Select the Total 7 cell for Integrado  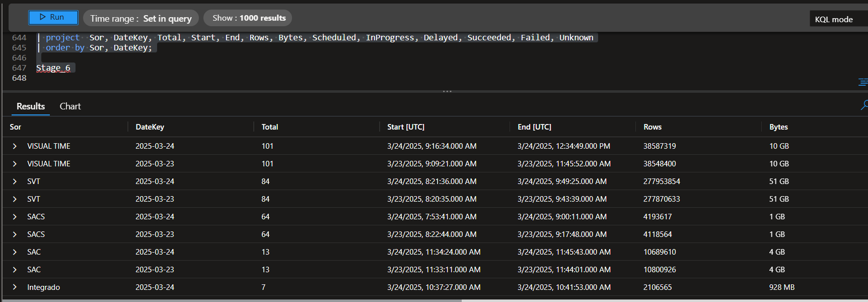(x=263, y=287)
